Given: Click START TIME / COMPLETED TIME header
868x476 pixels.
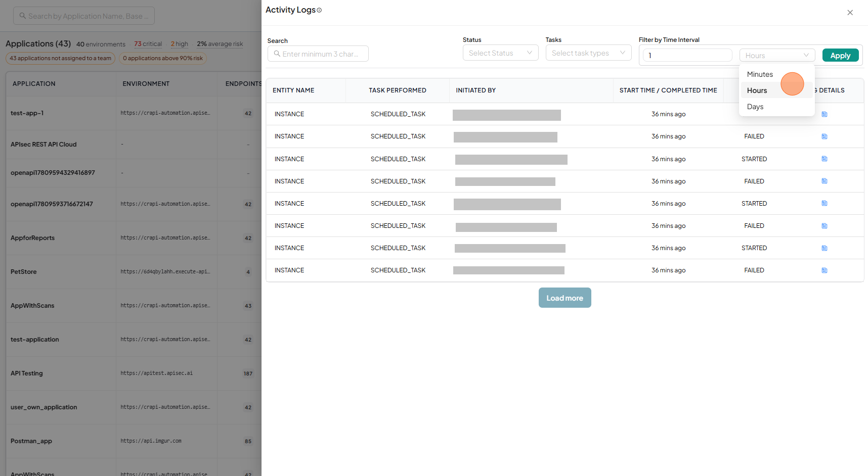Looking at the screenshot, I should click(668, 90).
